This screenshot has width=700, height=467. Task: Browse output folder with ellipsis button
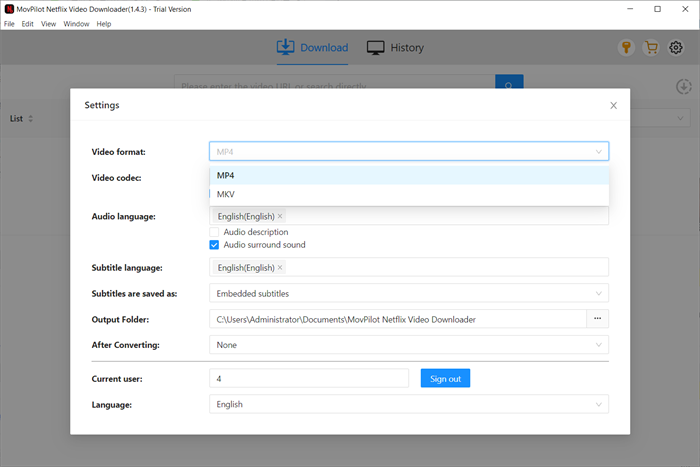click(x=597, y=319)
